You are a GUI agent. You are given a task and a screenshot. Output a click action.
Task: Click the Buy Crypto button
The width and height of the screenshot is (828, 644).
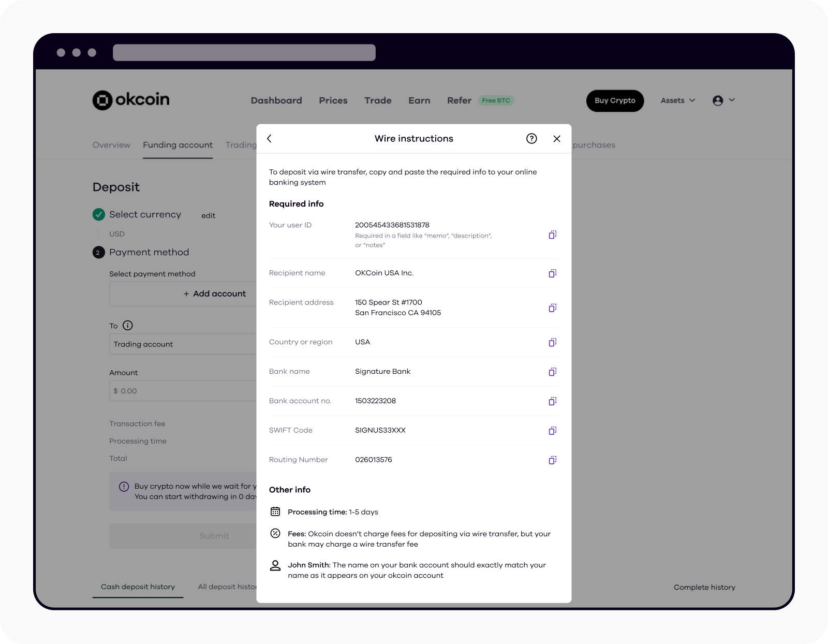tap(615, 100)
